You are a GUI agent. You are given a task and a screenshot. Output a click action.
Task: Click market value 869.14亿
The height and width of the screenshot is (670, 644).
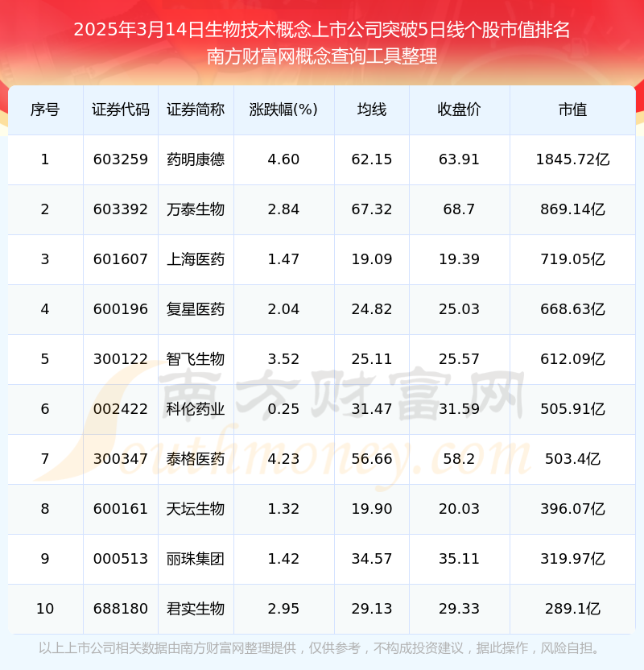[x=572, y=209]
